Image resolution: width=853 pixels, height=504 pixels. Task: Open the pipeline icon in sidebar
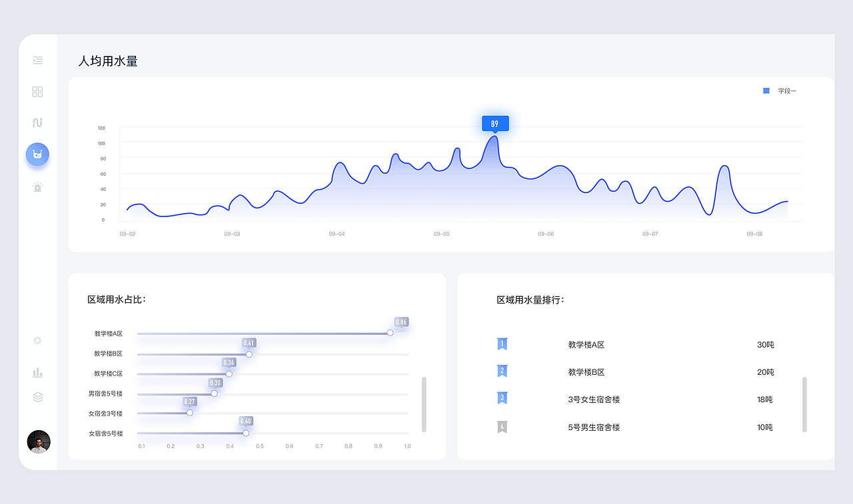coord(37,123)
